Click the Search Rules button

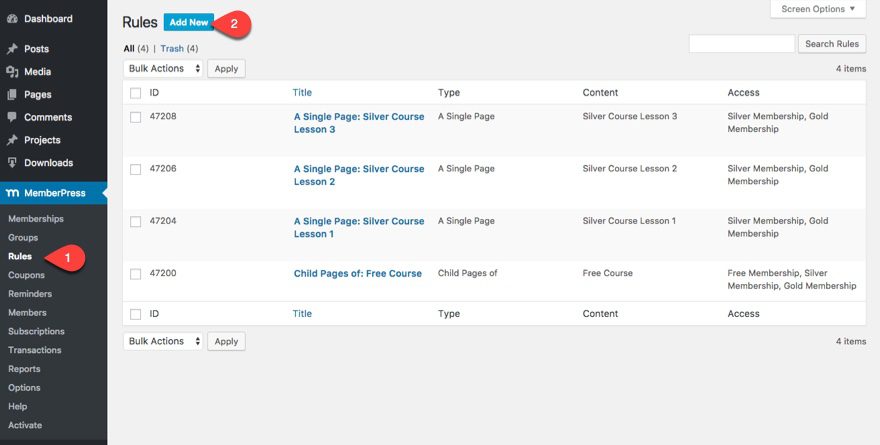(832, 44)
